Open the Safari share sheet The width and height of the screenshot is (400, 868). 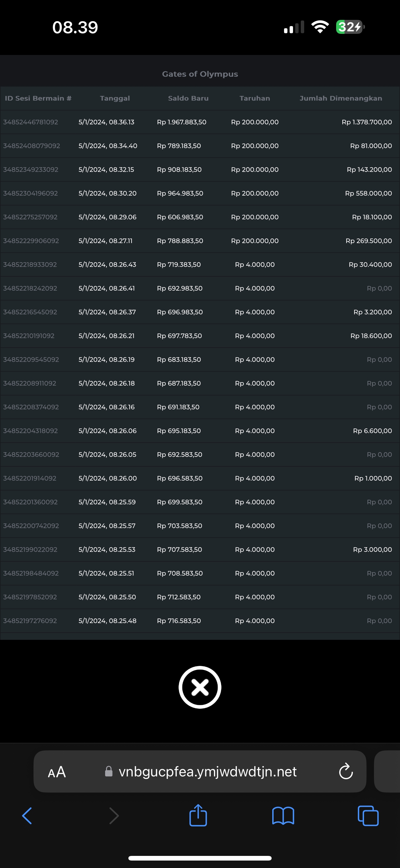point(198,816)
